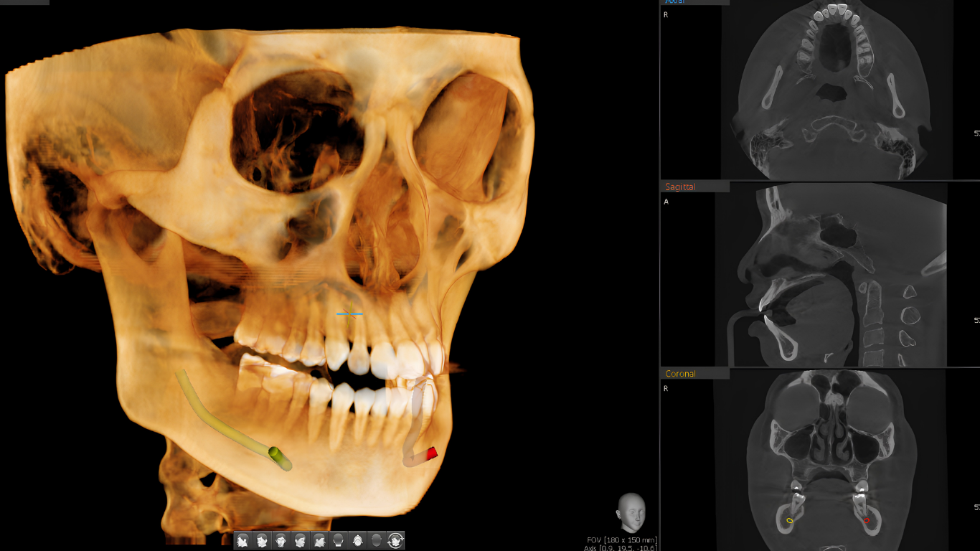980x551 pixels.
Task: Click the R orientation label in axial view
Action: [666, 14]
